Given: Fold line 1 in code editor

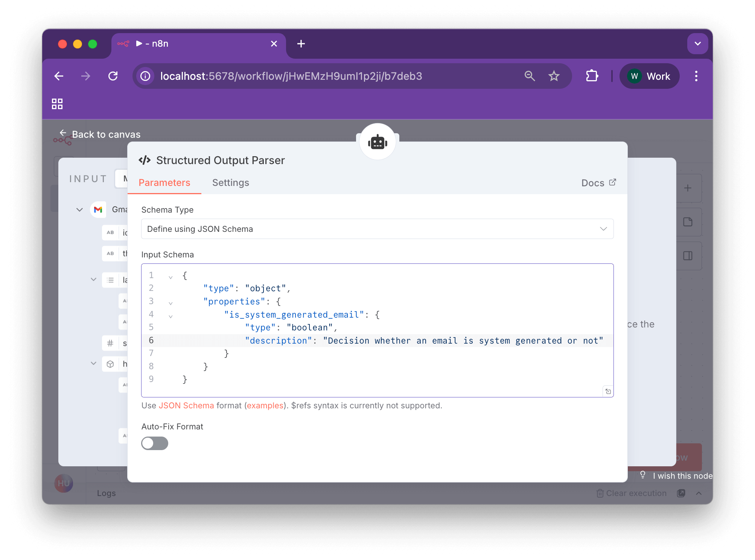Looking at the screenshot, I should tap(170, 277).
